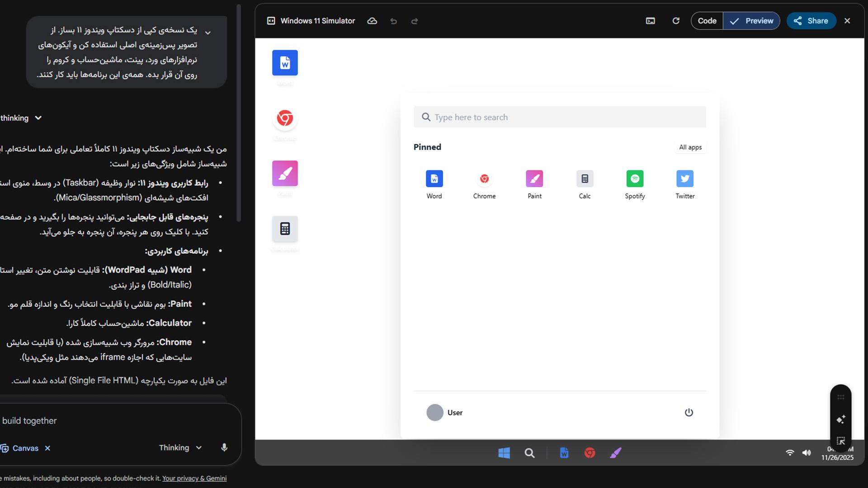Viewport: 868px width, 488px height.
Task: Open Word from the desktop icons
Action: 285,63
